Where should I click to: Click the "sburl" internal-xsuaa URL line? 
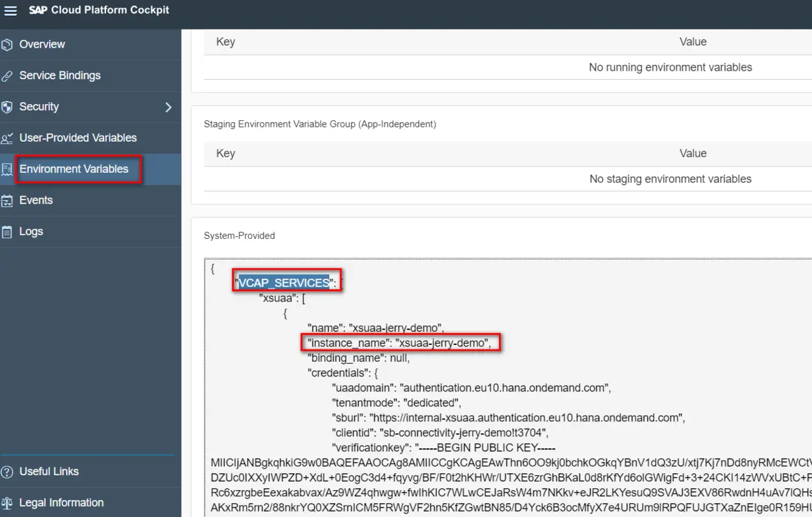tap(508, 418)
